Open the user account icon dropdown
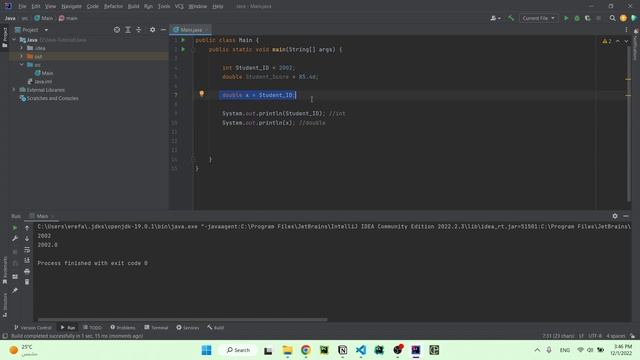The width and height of the screenshot is (640, 360). click(x=495, y=18)
